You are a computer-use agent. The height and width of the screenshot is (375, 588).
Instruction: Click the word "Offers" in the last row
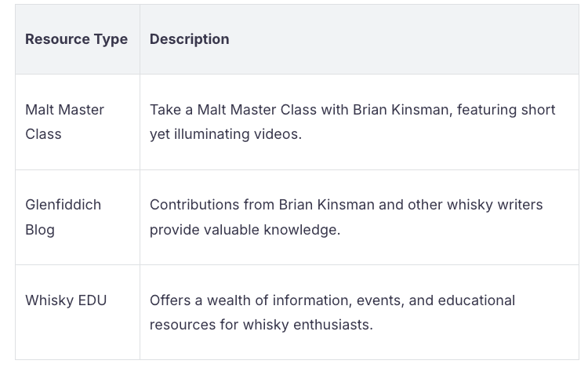170,300
